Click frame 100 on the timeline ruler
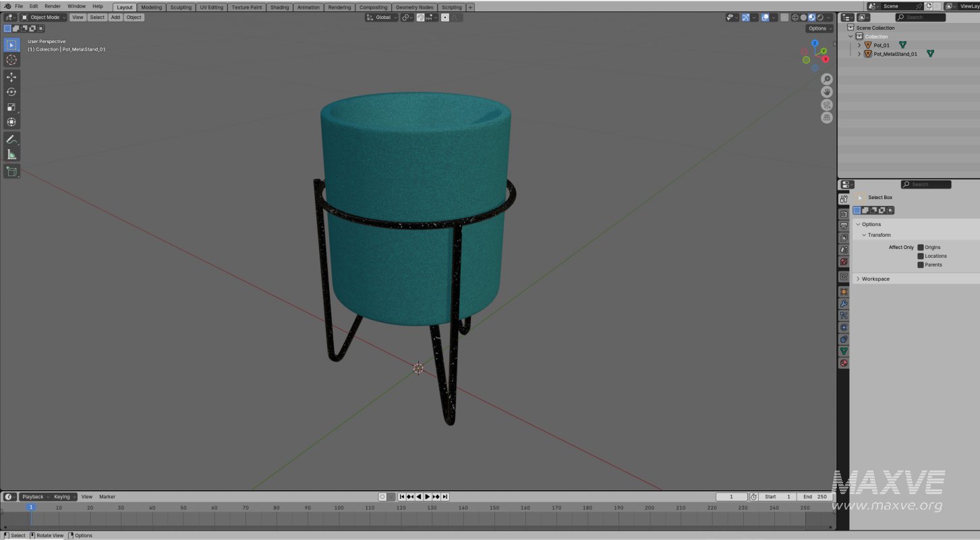This screenshot has width=980, height=540. 338,508
